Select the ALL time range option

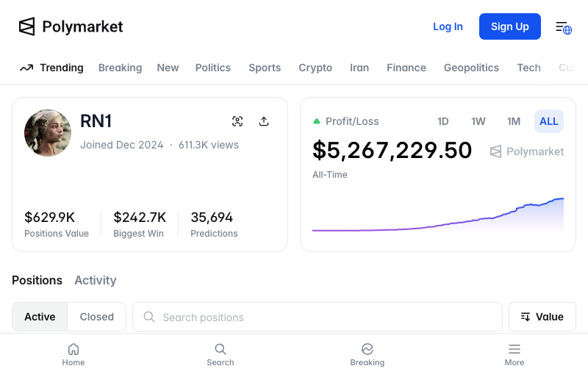click(x=548, y=121)
